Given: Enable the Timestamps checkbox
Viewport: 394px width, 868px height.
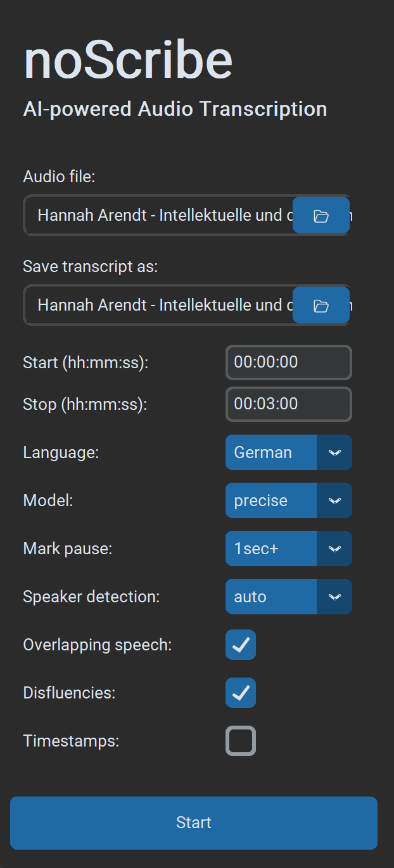Looking at the screenshot, I should click(240, 741).
